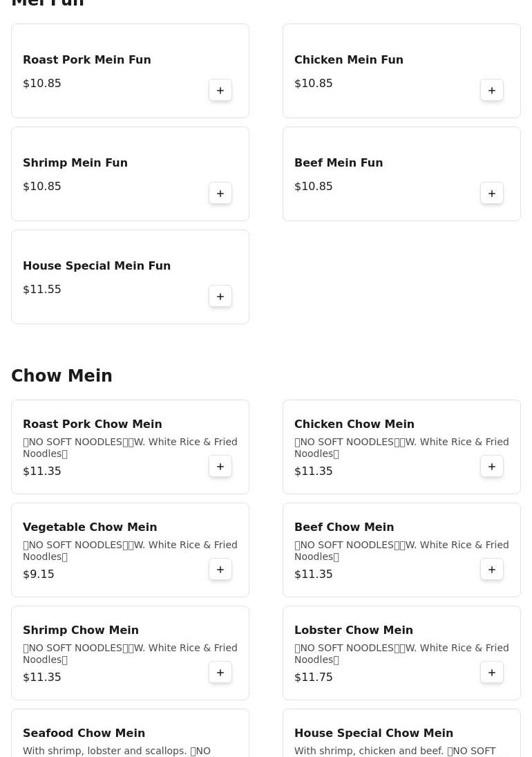The width and height of the screenshot is (532, 757).
Task: Add Shrimp Chow Mein to order
Action: (x=220, y=673)
